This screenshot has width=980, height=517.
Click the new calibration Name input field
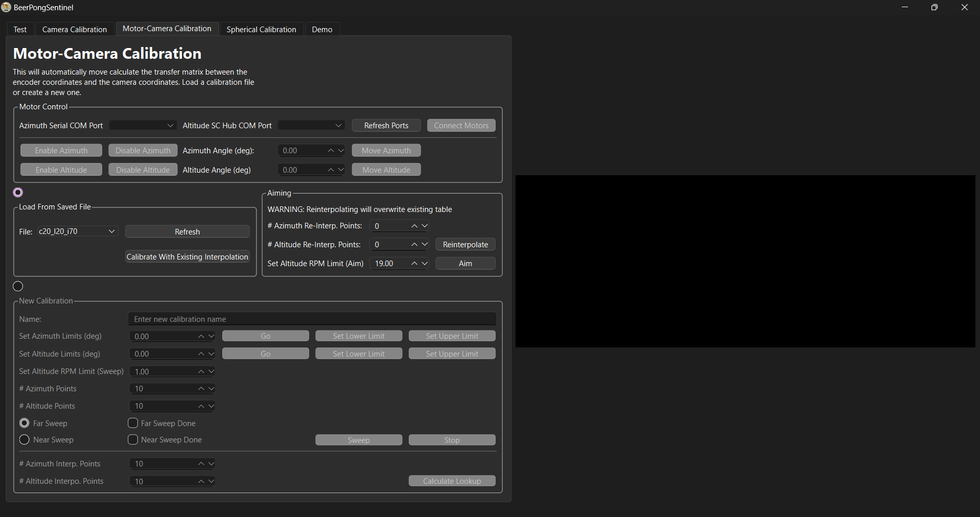pos(312,319)
